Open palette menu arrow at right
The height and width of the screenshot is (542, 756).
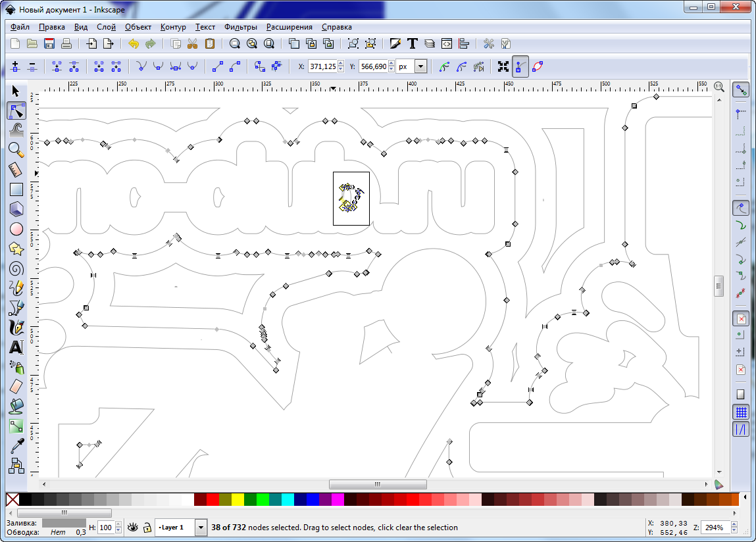745,497
